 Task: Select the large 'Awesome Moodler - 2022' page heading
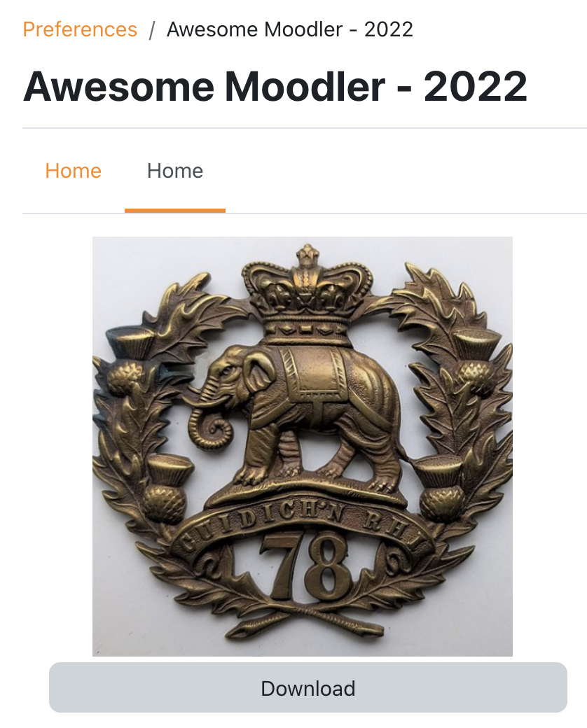click(275, 86)
